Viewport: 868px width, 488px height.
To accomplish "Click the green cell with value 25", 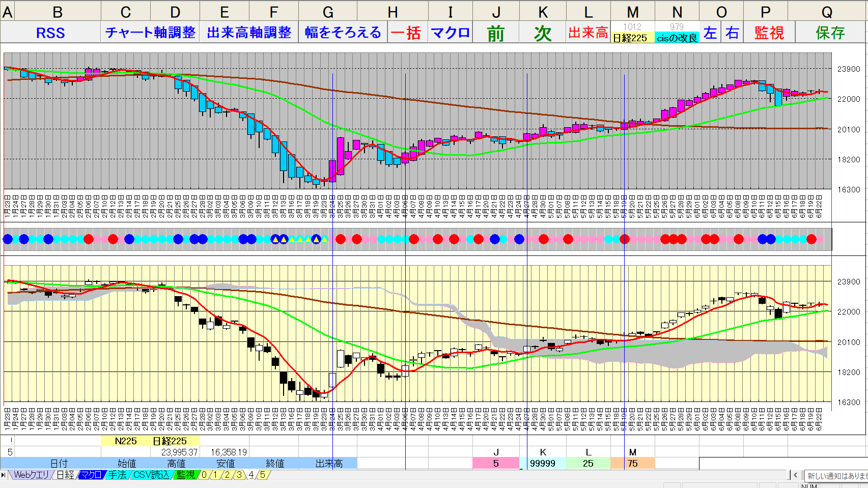I will coord(588,463).
